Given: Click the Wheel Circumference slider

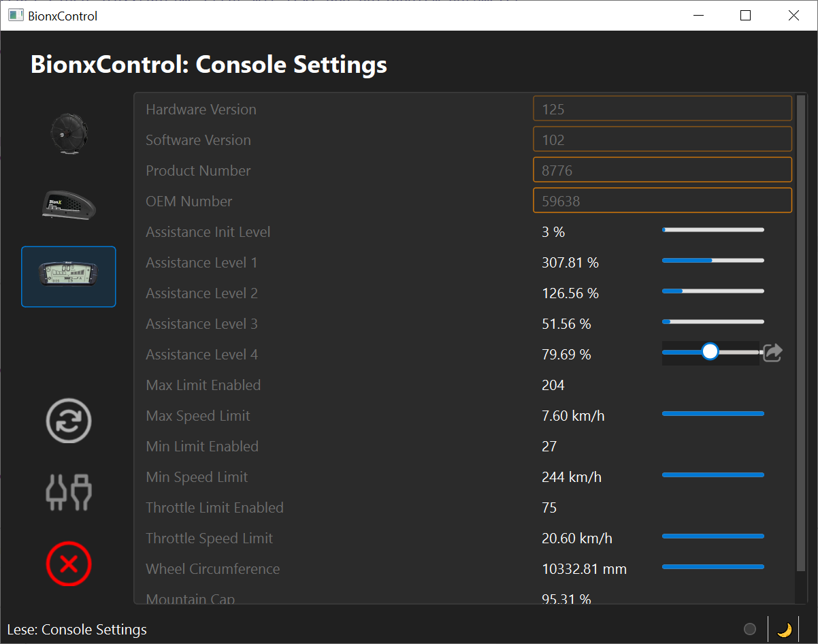Looking at the screenshot, I should [713, 566].
